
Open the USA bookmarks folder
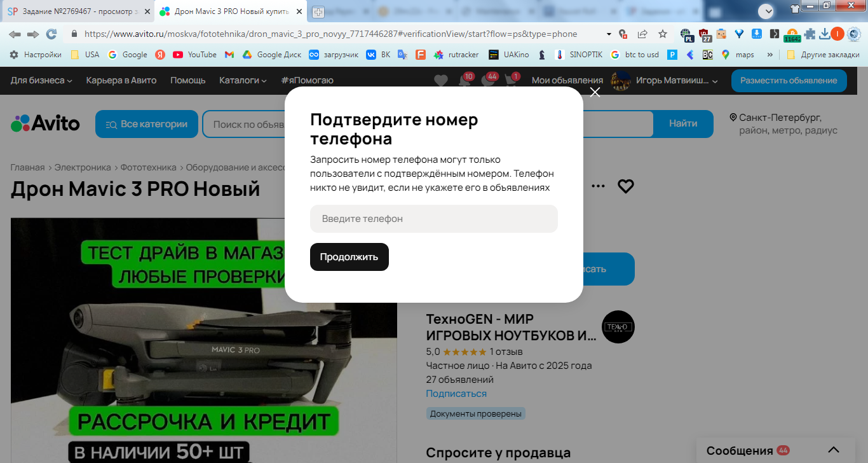(85, 55)
